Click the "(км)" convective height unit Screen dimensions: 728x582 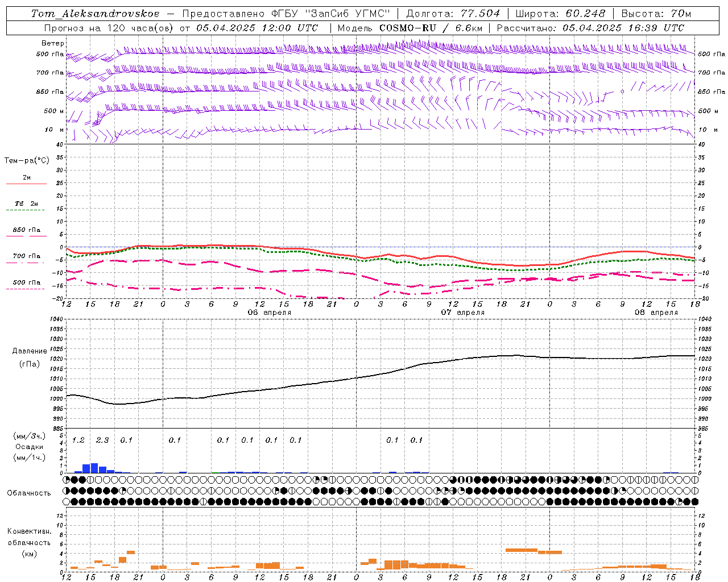[x=30, y=554]
